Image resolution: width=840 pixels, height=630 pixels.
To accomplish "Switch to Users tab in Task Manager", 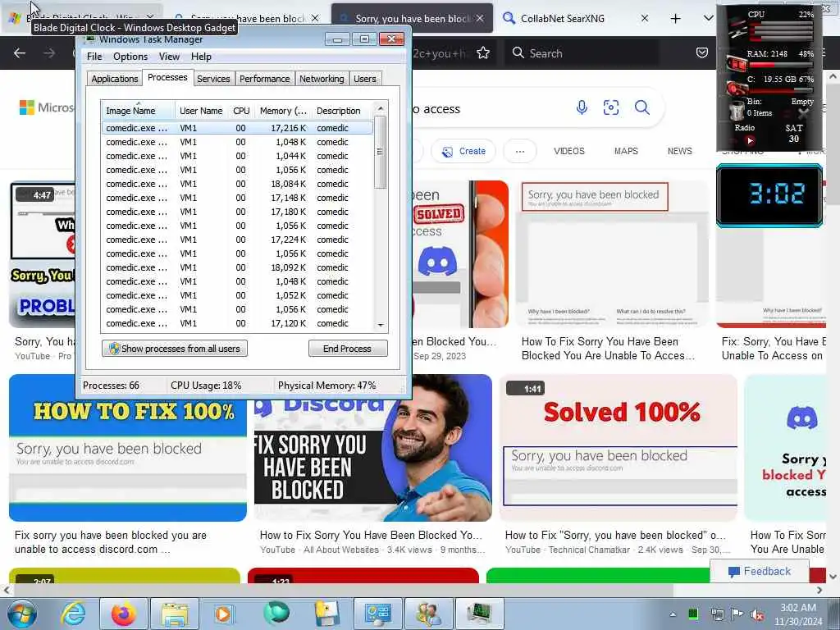I will (365, 79).
